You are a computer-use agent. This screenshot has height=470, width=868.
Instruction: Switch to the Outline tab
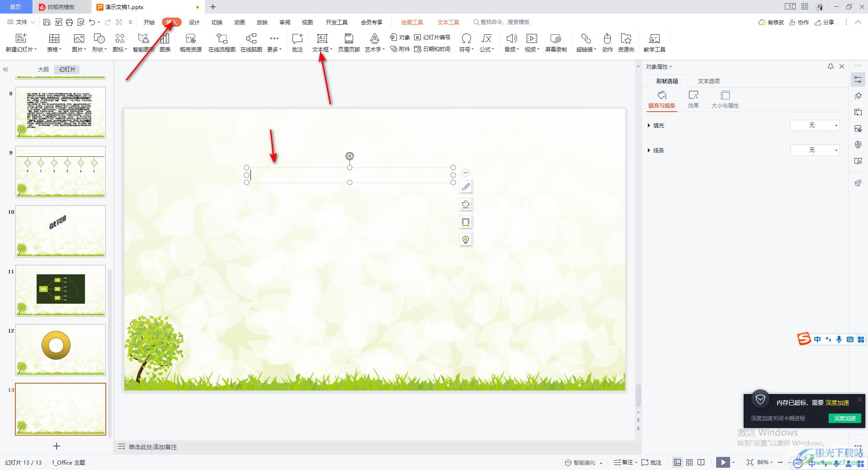[43, 69]
